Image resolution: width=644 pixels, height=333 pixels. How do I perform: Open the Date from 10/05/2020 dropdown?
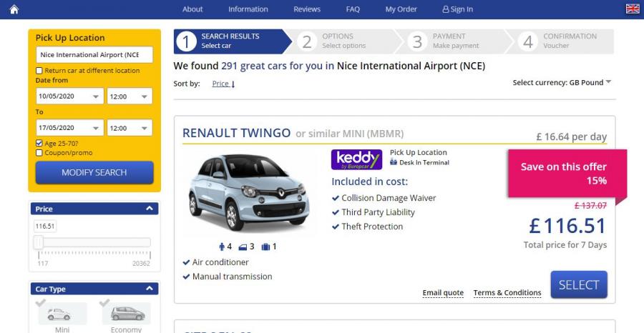(x=70, y=96)
